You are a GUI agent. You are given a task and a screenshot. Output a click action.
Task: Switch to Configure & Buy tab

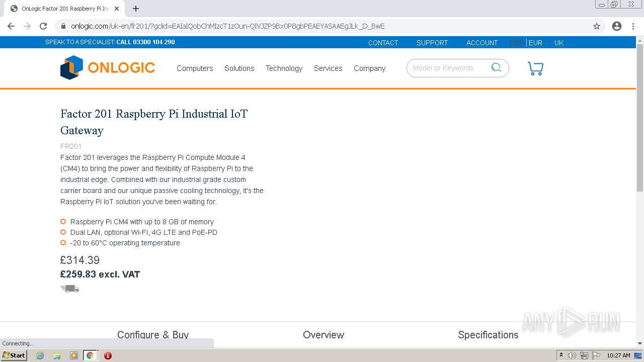click(x=153, y=335)
